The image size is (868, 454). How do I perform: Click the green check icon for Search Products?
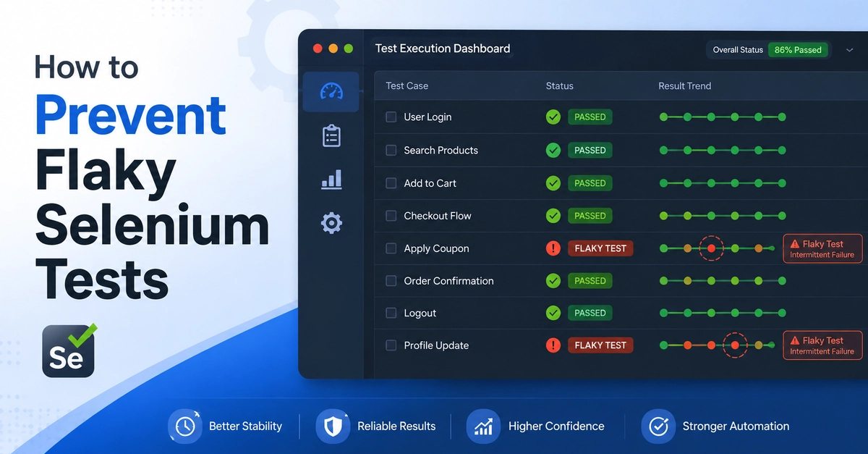pos(553,151)
